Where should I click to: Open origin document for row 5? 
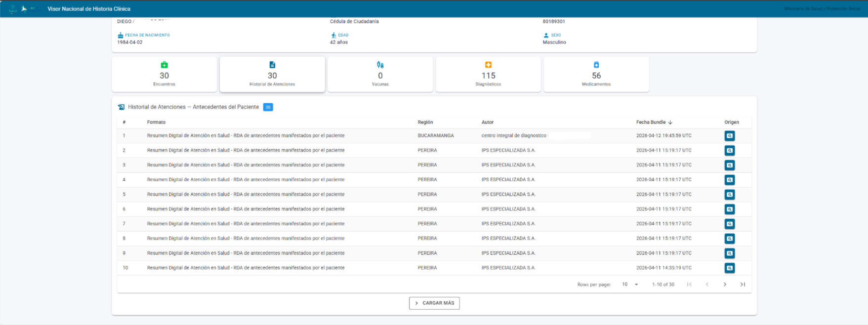729,195
